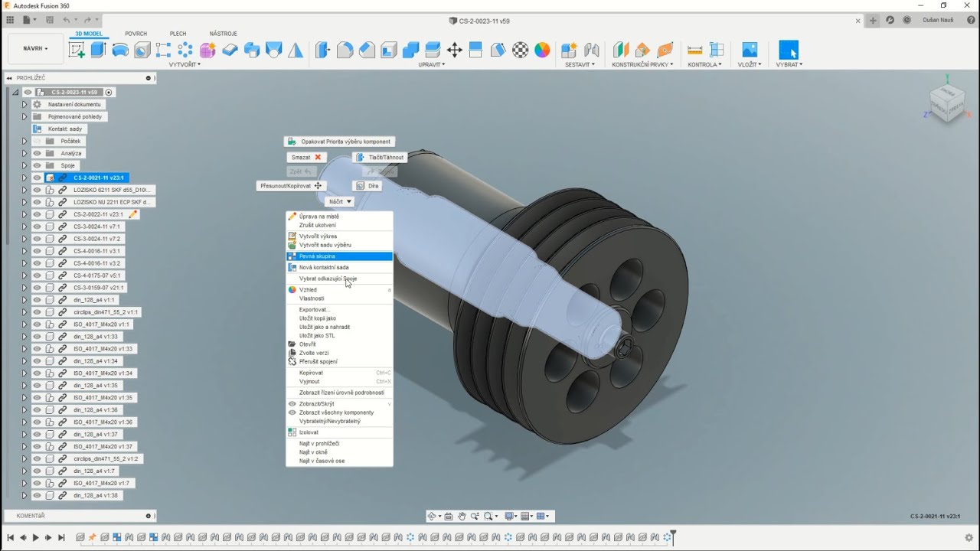Click the Appearance color wheel icon

click(542, 51)
